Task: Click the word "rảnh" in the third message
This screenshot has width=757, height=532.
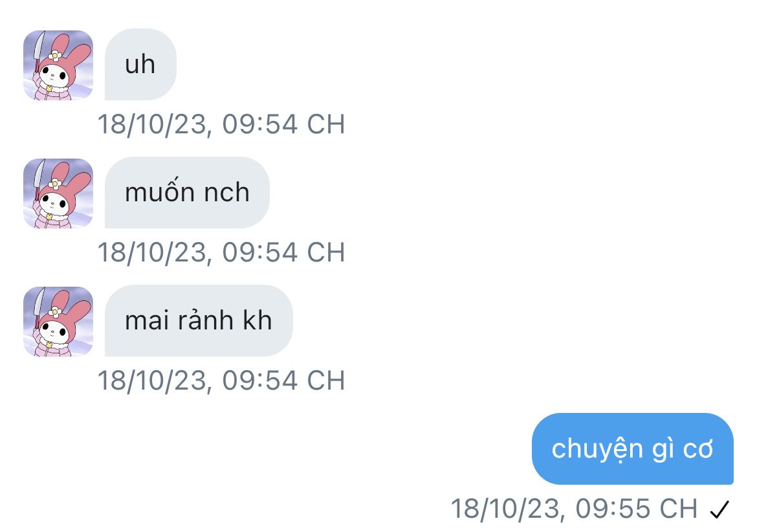Action: (x=206, y=320)
